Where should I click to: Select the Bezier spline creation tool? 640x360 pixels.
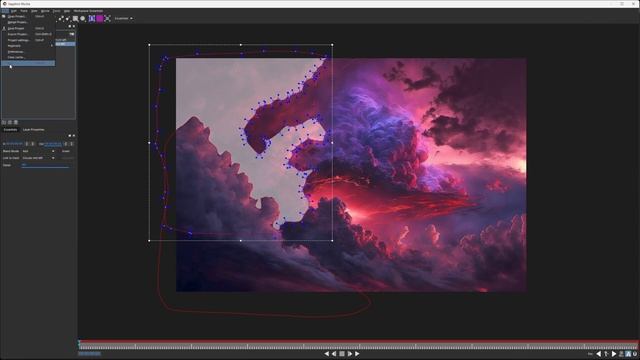68,18
